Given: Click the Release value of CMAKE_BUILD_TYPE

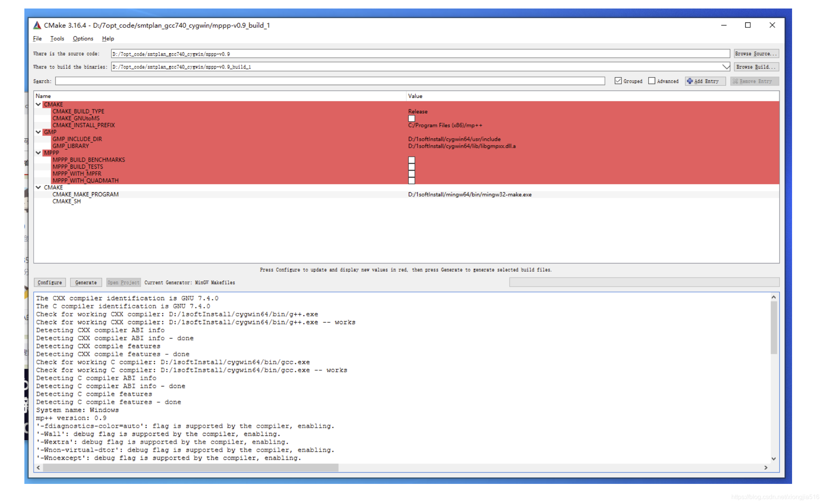Looking at the screenshot, I should [x=418, y=111].
